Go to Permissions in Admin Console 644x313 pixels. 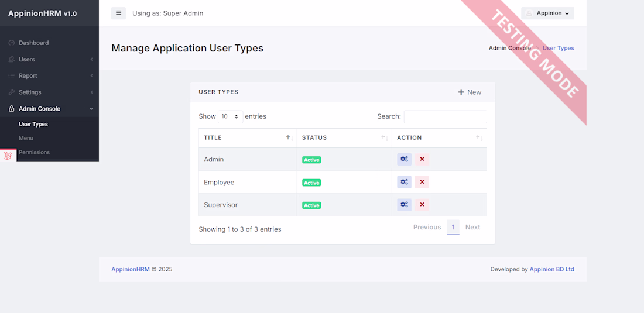click(x=34, y=152)
